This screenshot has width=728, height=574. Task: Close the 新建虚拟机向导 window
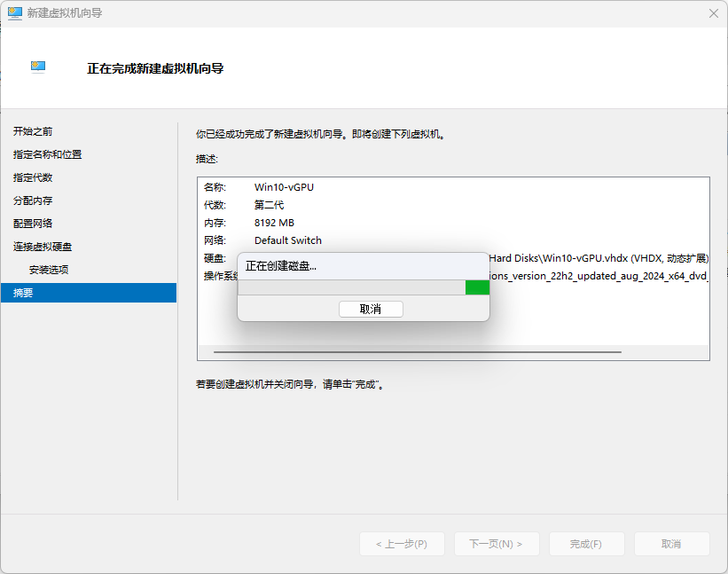713,13
